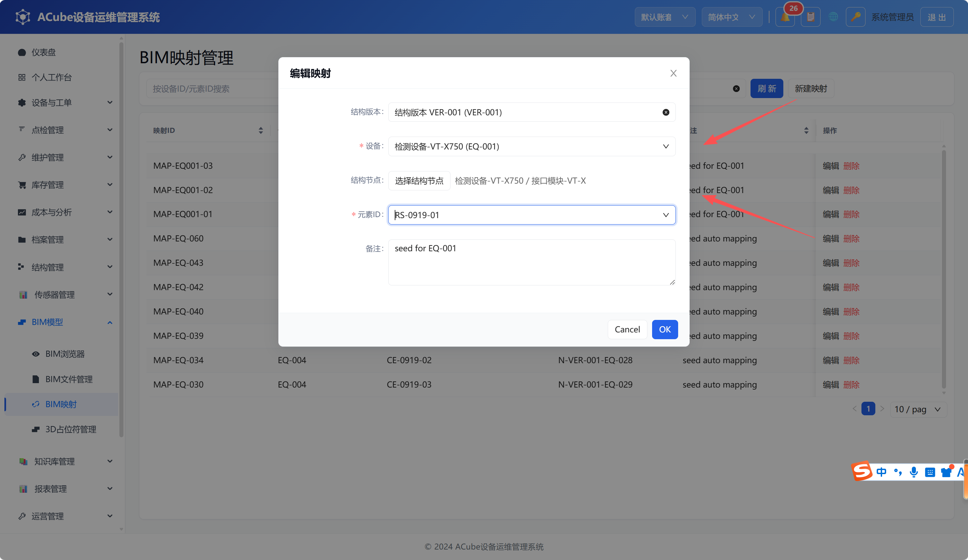This screenshot has height=560, width=968.
Task: Click the key icon beside 系统管理员
Action: 855,17
